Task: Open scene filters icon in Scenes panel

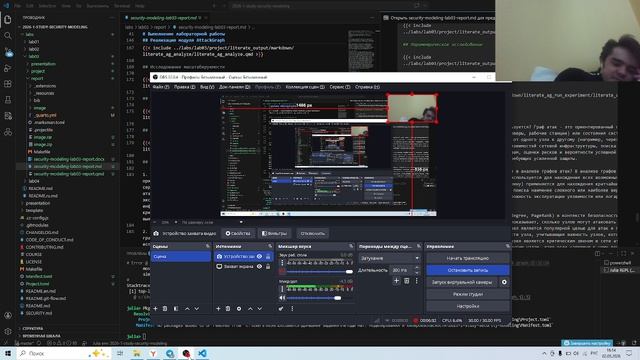Action: click(x=176, y=309)
